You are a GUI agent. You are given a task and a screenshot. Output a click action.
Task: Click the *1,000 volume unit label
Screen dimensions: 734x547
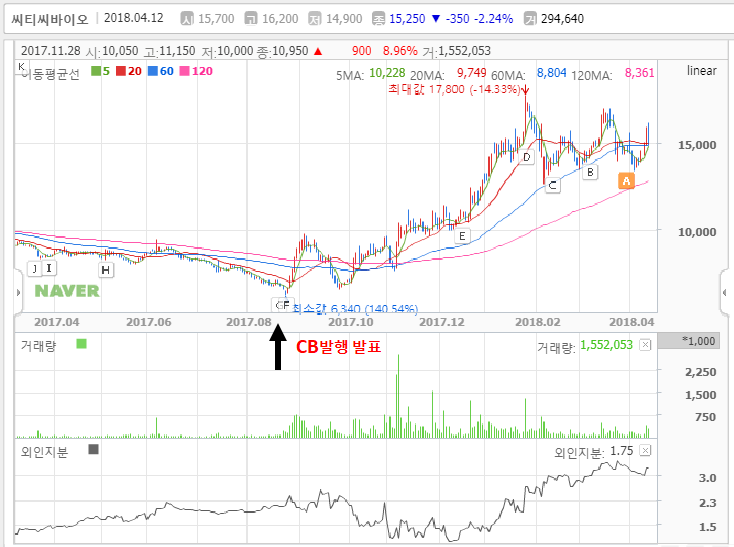coord(698,341)
